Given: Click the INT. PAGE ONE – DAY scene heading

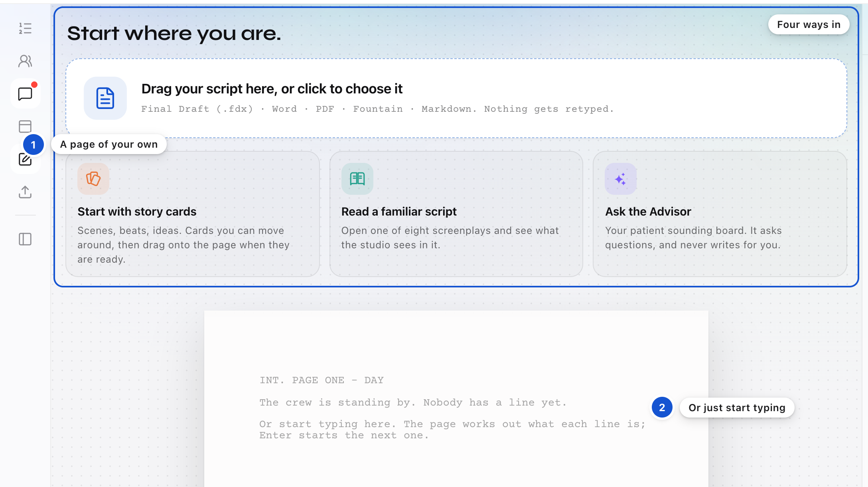Looking at the screenshot, I should 322,380.
